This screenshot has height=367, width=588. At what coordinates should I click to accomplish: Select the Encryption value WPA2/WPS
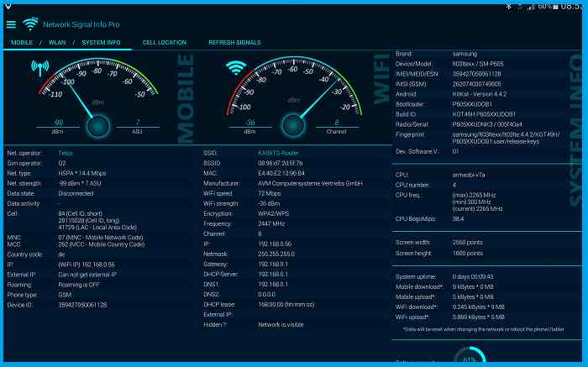point(273,213)
